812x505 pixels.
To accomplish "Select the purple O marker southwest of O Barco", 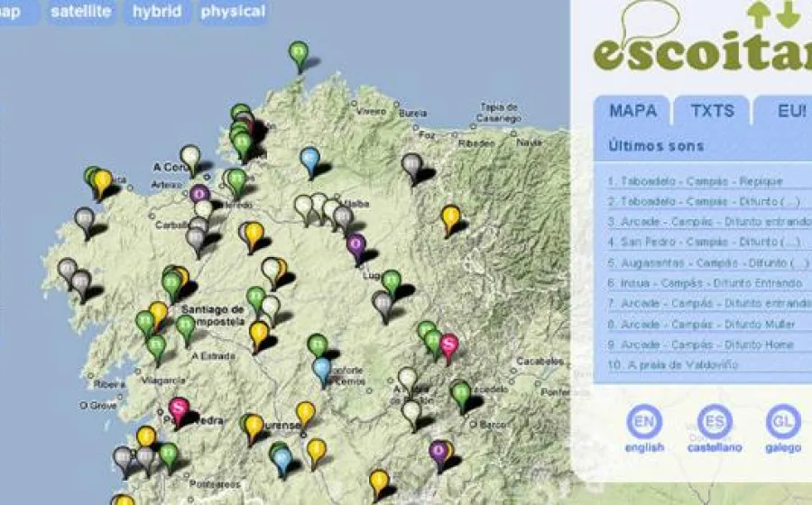I will coord(438,455).
